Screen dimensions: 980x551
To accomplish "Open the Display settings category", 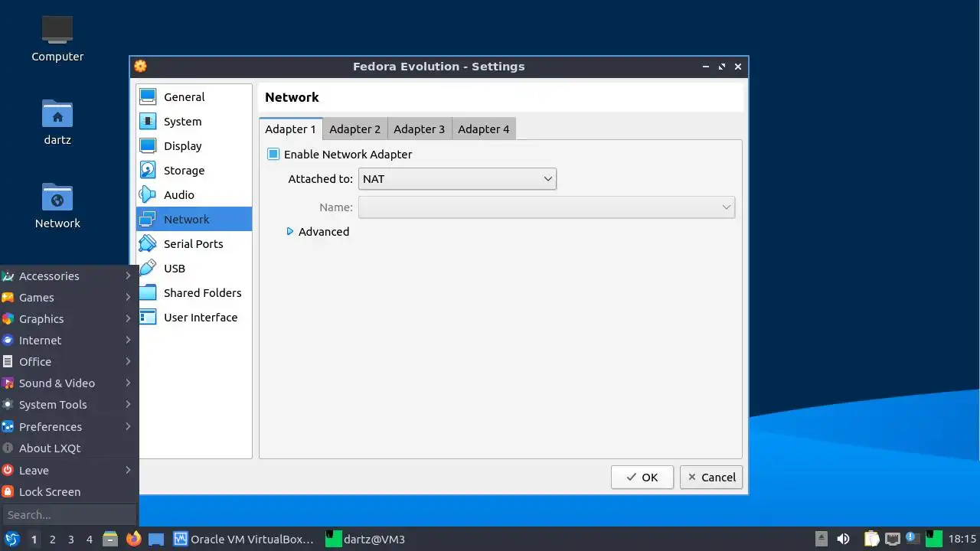I will [x=194, y=146].
